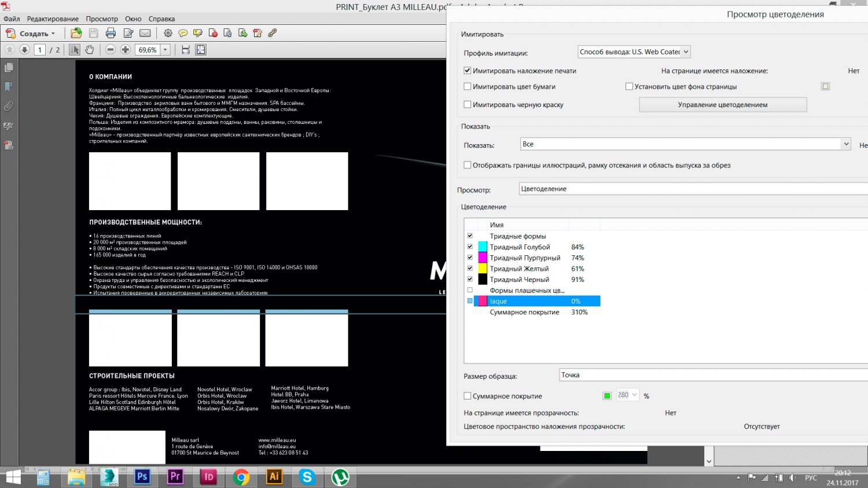Open page thumbnails panel in sidebar
This screenshot has width=868, height=488.
[x=9, y=68]
